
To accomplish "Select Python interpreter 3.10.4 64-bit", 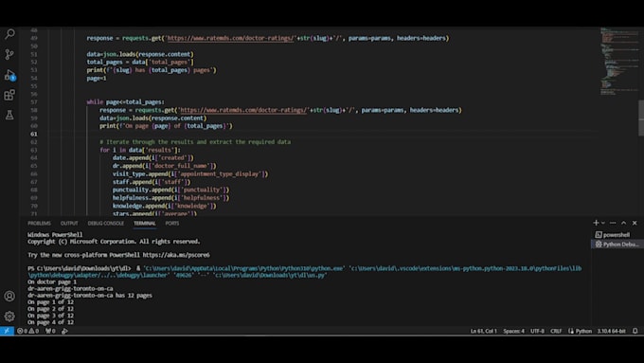I will click(612, 331).
